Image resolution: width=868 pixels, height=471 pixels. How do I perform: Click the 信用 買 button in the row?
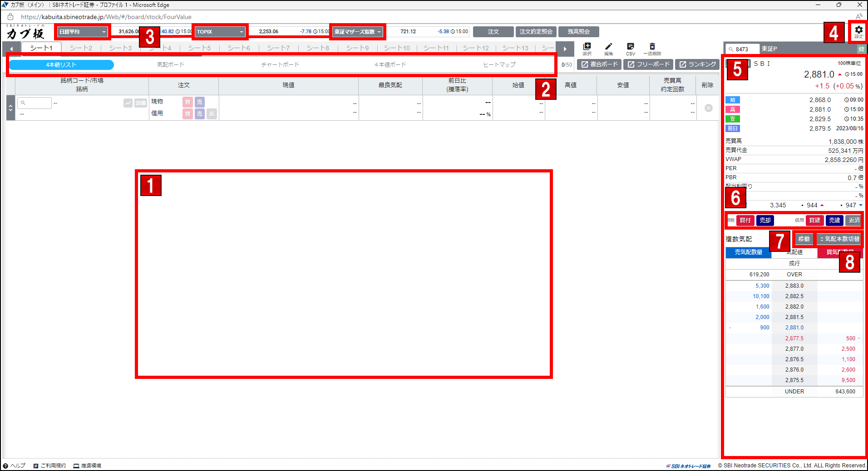click(x=187, y=114)
